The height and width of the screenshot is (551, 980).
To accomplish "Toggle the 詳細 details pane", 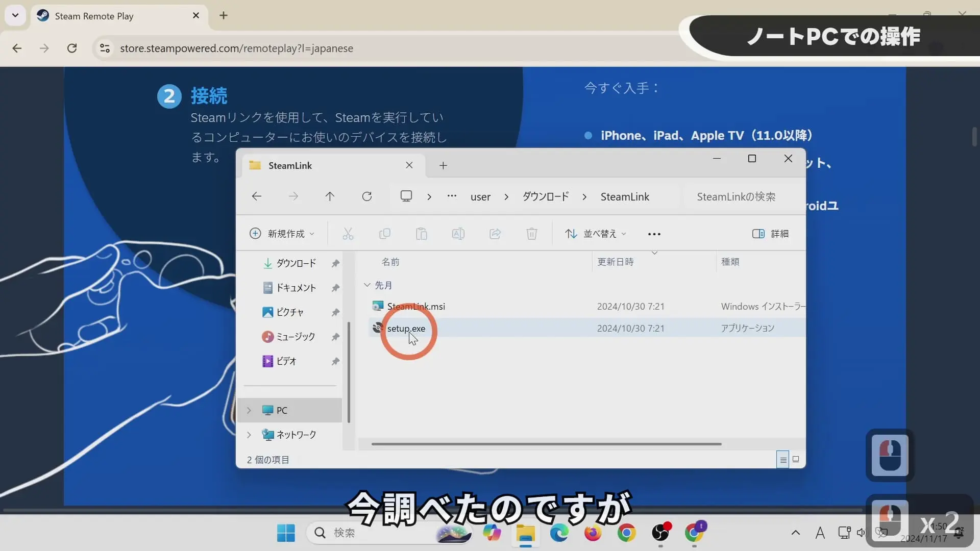I will click(770, 234).
